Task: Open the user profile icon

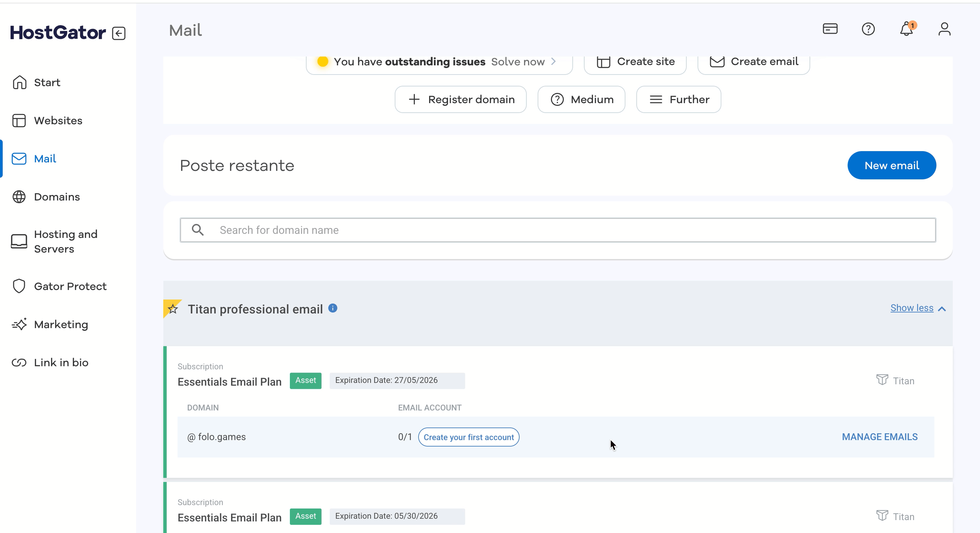Action: (944, 29)
